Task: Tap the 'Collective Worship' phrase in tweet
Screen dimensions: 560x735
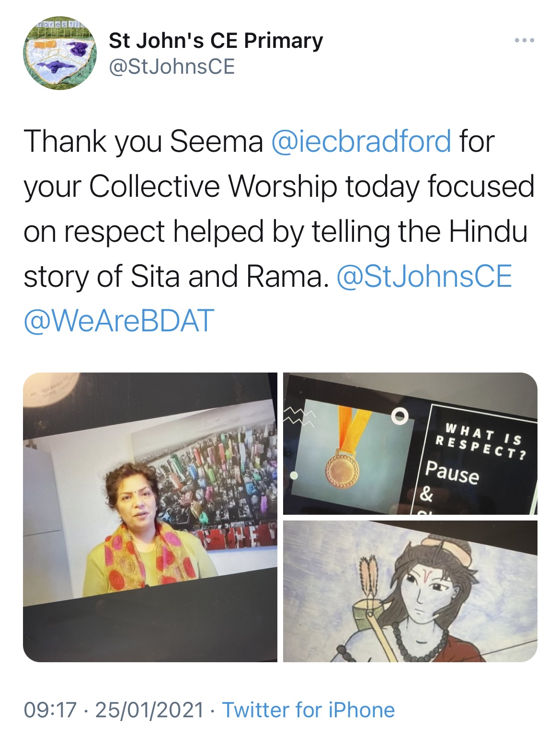Action: click(x=213, y=187)
